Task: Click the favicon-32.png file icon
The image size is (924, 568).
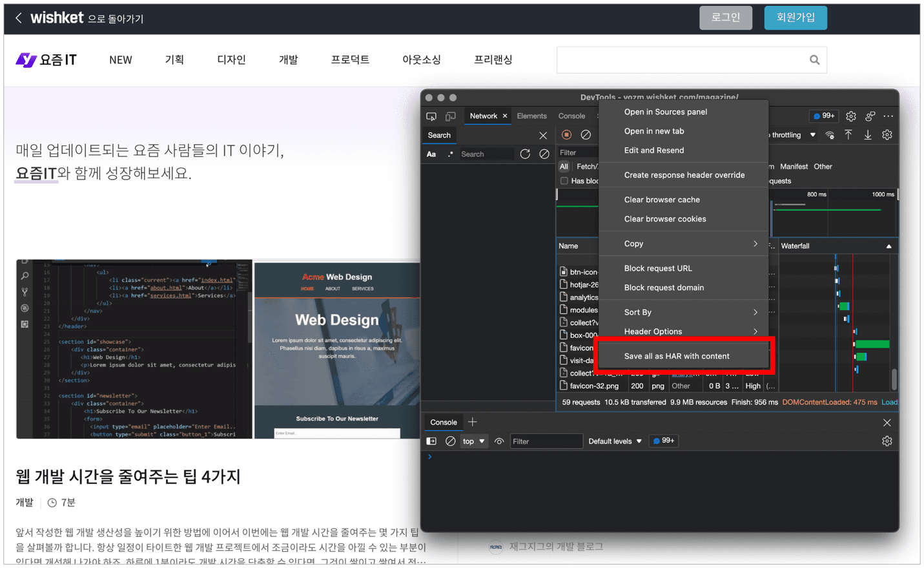Action: point(564,386)
